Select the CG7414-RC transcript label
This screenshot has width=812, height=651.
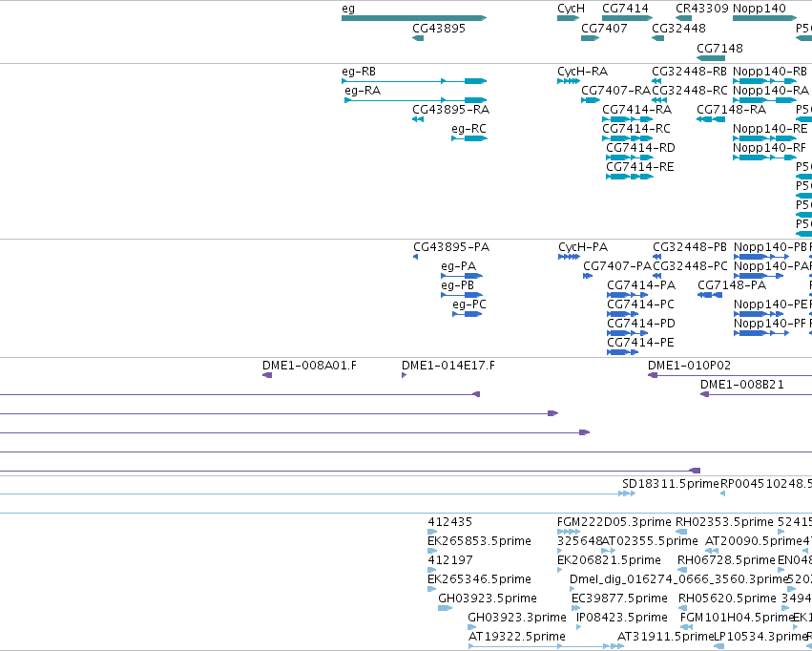pyautogui.click(x=635, y=129)
